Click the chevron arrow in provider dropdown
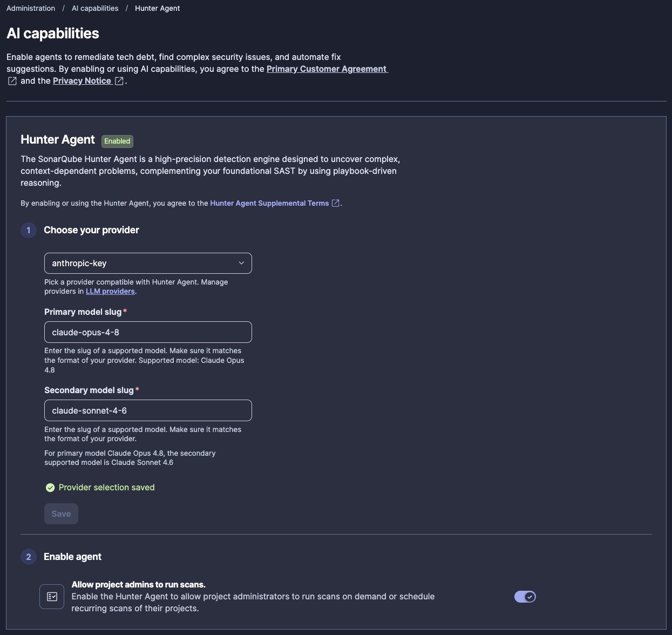The image size is (672, 635). 241,263
